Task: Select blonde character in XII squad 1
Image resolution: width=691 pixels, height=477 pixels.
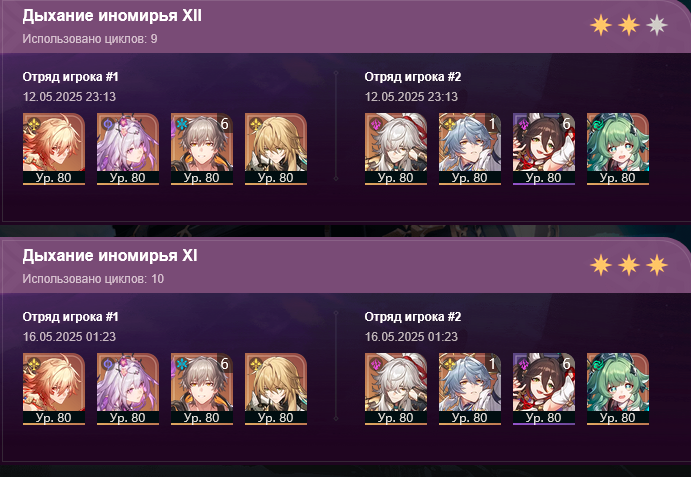Action: (276, 149)
